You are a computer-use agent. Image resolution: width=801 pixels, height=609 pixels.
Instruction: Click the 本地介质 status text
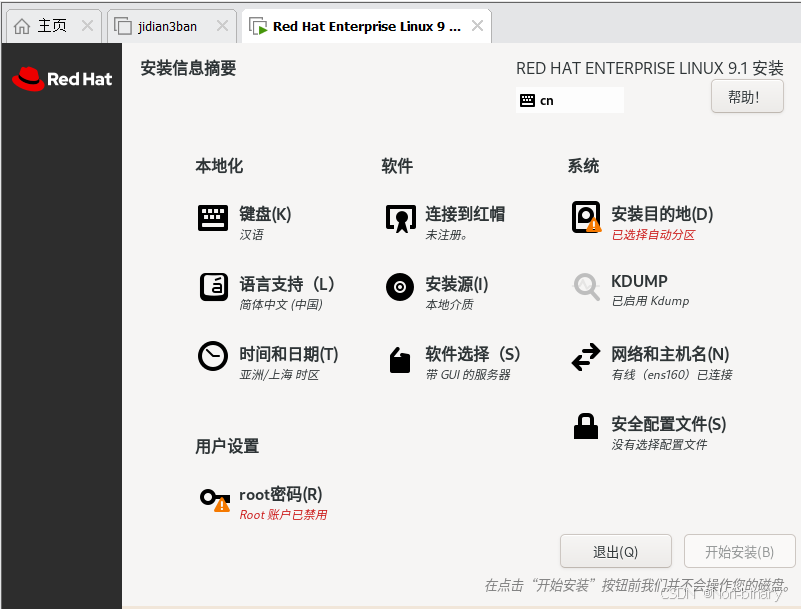click(449, 305)
